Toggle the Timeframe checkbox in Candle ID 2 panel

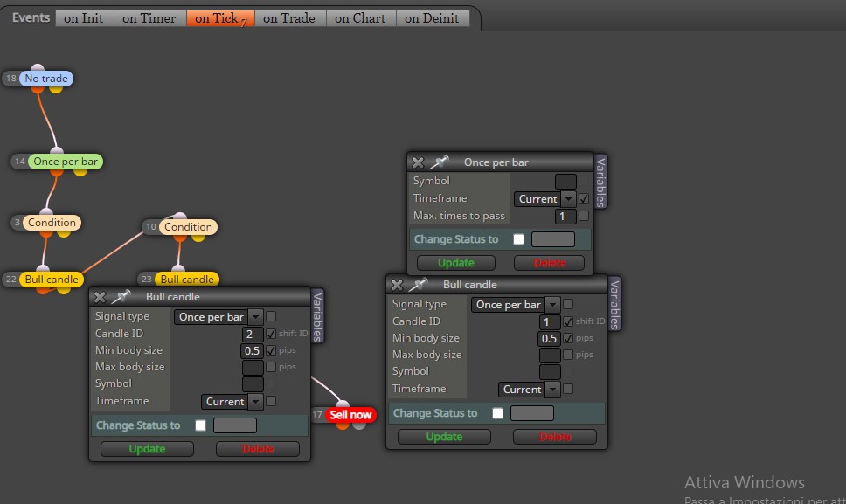271,401
